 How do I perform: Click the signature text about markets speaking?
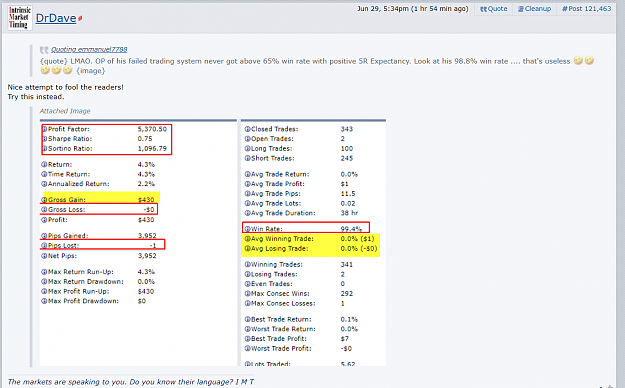[x=131, y=382]
